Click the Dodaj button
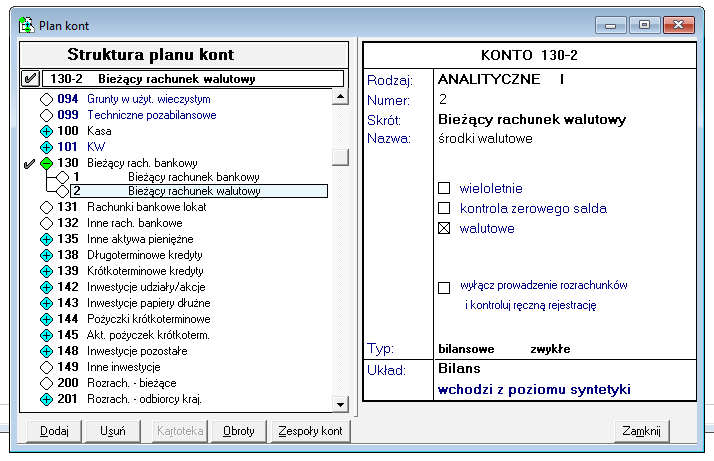The height and width of the screenshot is (461, 714). click(54, 431)
